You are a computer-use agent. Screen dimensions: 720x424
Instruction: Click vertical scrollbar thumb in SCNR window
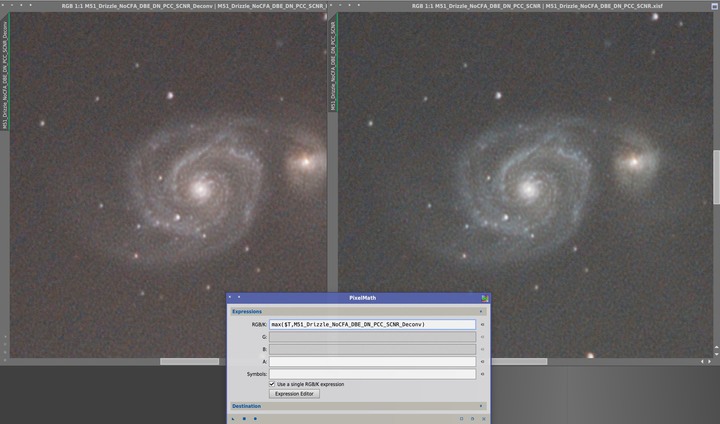tap(716, 177)
